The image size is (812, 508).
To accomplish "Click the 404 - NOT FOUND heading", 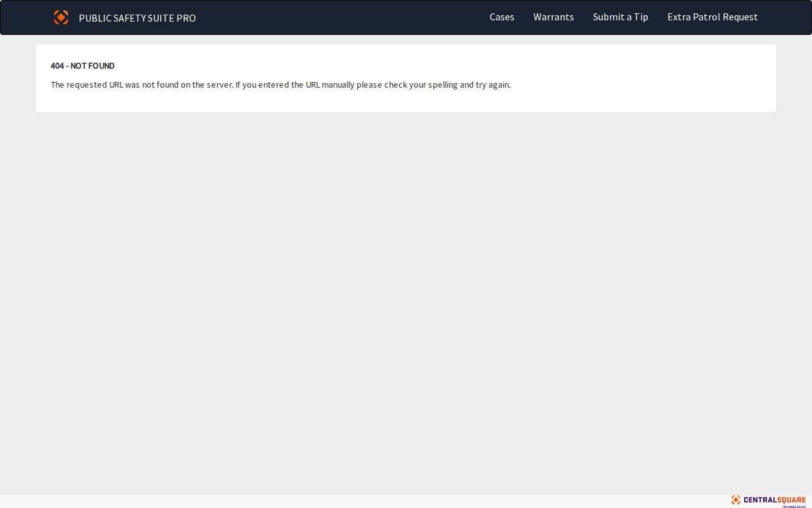I will [x=82, y=66].
